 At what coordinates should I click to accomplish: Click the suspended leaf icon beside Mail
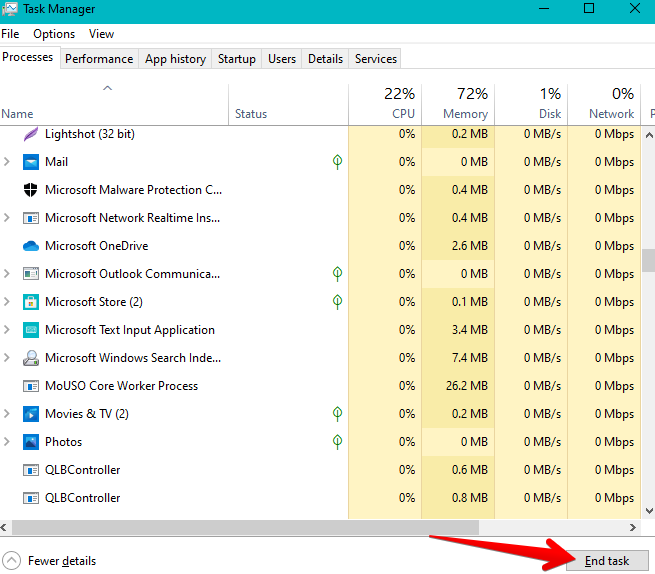click(338, 162)
